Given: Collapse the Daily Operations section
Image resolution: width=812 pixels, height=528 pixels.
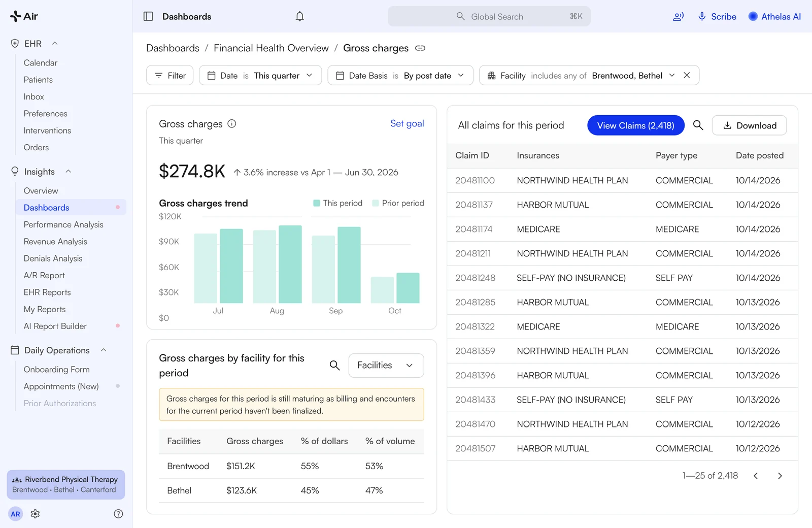Looking at the screenshot, I should pos(104,350).
